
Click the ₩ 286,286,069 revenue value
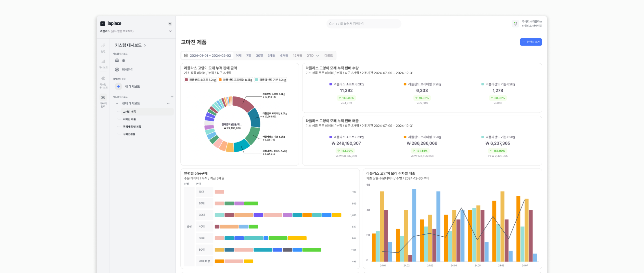(x=422, y=143)
